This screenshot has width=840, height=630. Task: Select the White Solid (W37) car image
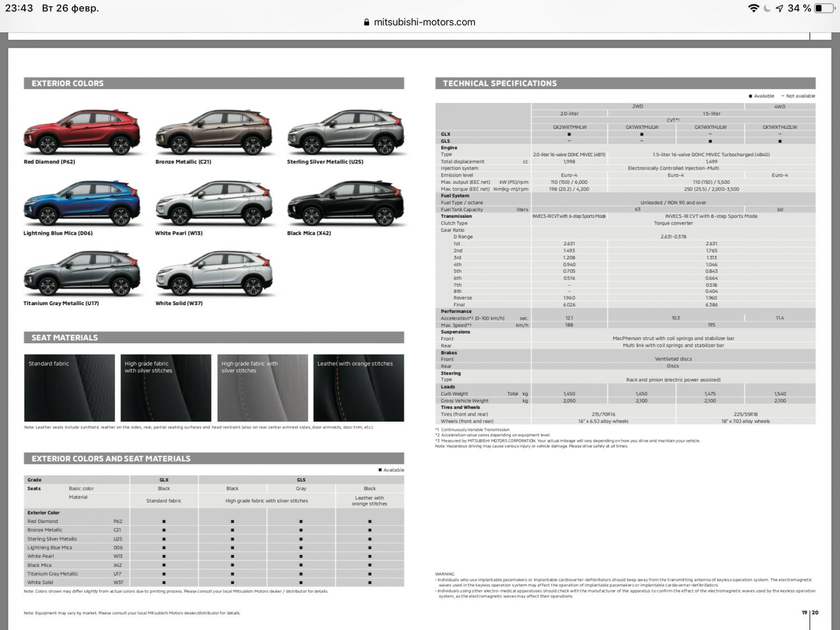214,274
